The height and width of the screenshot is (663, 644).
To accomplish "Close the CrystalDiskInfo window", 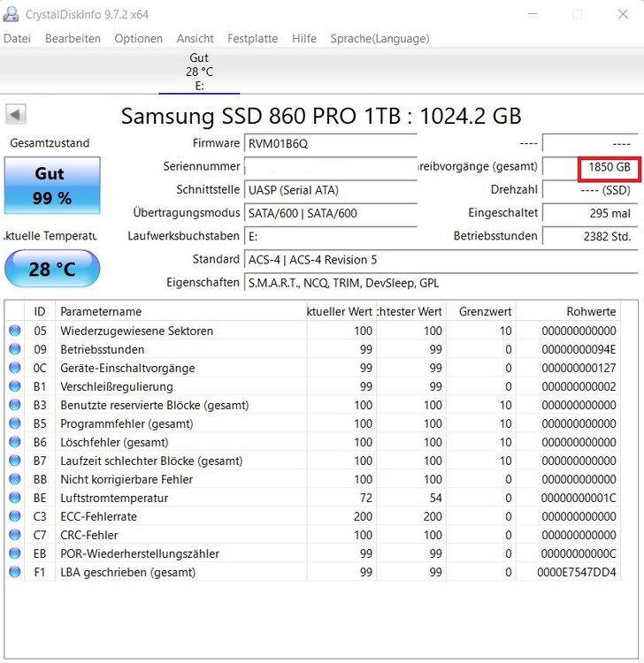I will [623, 14].
